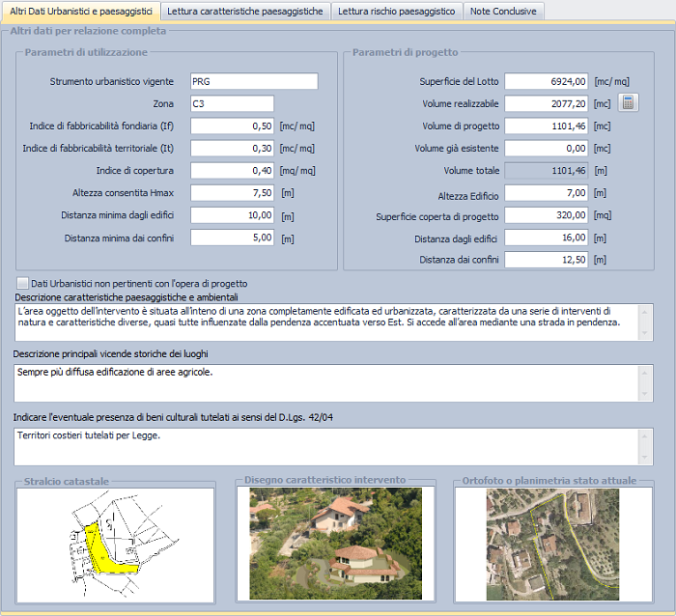
Task: Select Altri Dati Urbanistici e paesaggistici tab
Action: click(x=80, y=11)
